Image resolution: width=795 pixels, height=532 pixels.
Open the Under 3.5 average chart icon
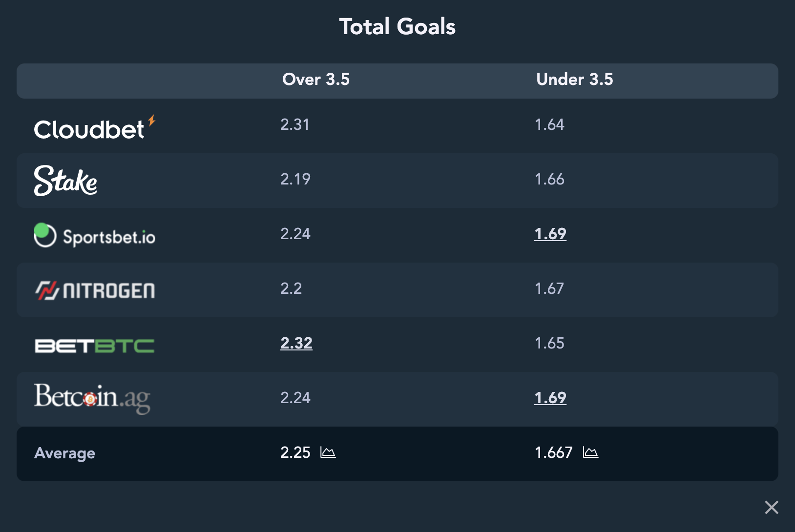[590, 452]
